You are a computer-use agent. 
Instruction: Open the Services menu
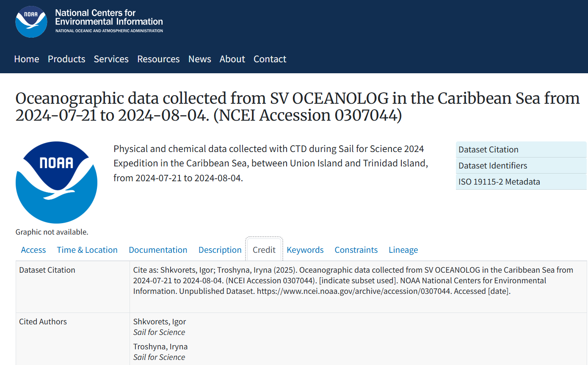click(x=111, y=59)
